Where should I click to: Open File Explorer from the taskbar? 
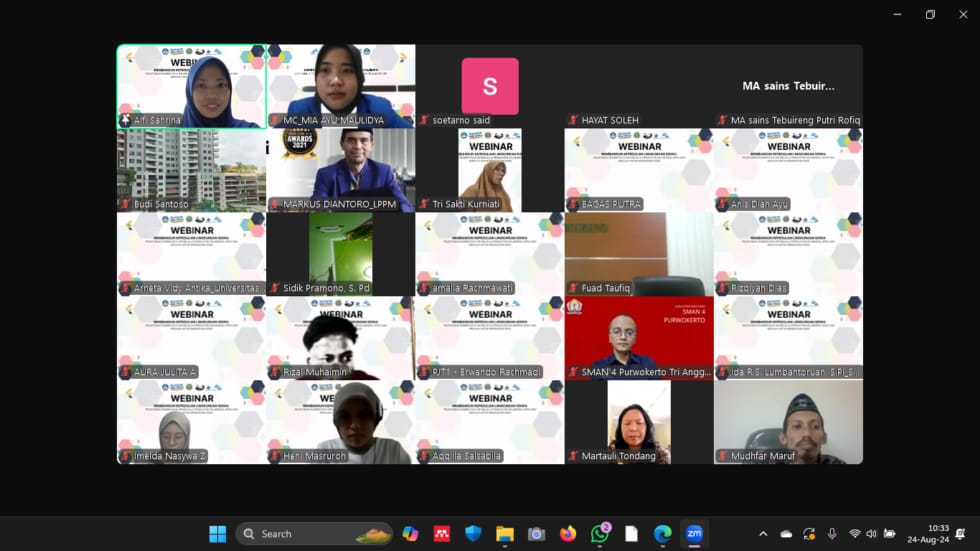[505, 534]
